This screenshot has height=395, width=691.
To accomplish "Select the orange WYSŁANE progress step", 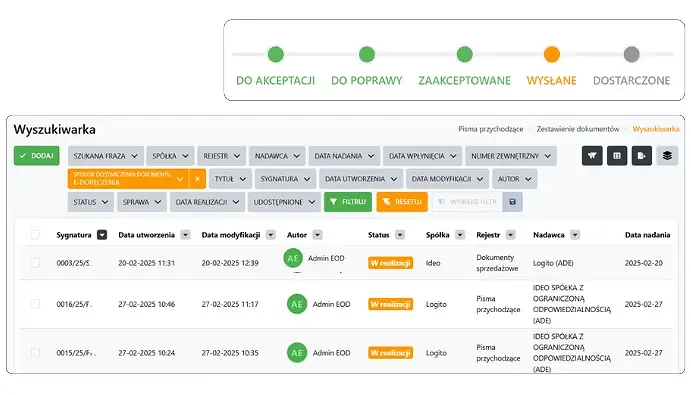I will [x=551, y=66].
